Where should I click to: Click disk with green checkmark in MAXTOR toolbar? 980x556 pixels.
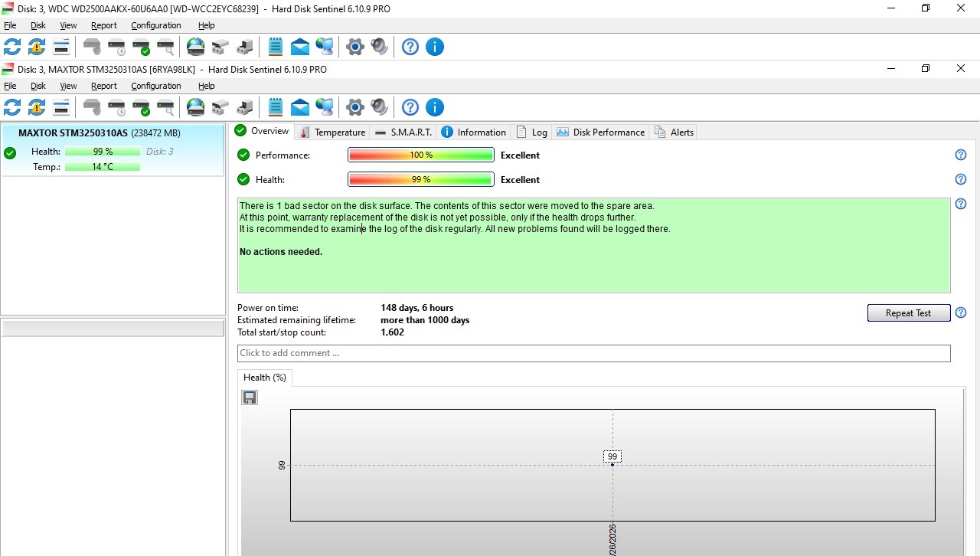(x=141, y=107)
